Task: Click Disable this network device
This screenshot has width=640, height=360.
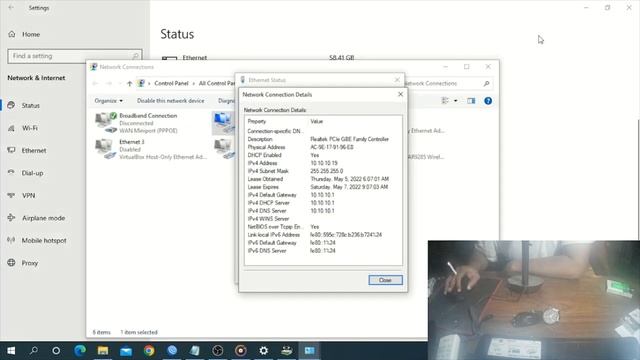Action: [x=171, y=101]
